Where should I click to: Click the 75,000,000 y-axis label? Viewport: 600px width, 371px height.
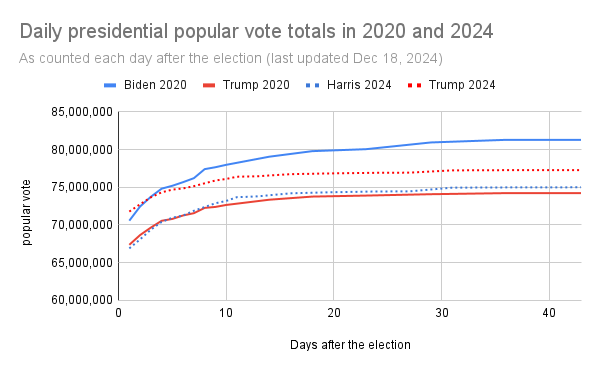click(82, 187)
